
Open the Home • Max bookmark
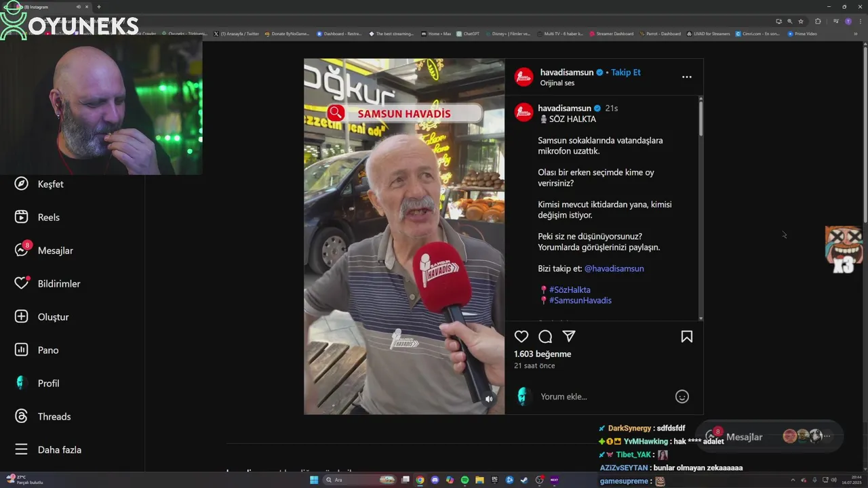point(435,33)
